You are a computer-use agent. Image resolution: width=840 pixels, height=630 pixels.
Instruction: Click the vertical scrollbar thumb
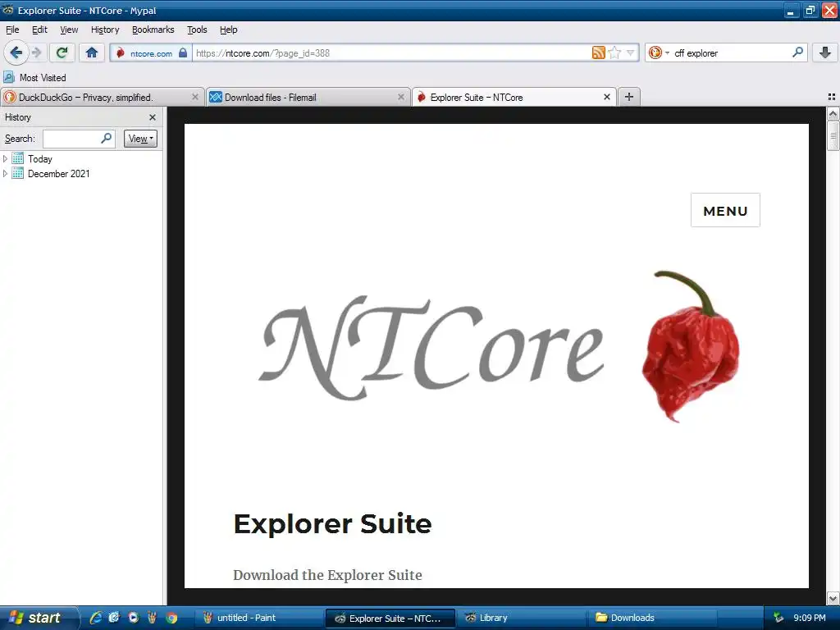point(833,135)
